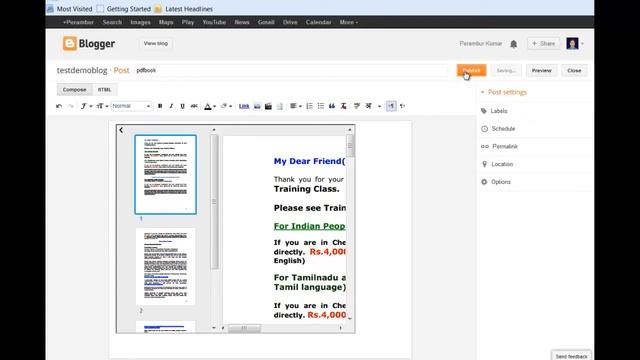640x360 pixels.
Task: Click the thumbnail panel scroll-up arrow
Action: click(x=214, y=130)
